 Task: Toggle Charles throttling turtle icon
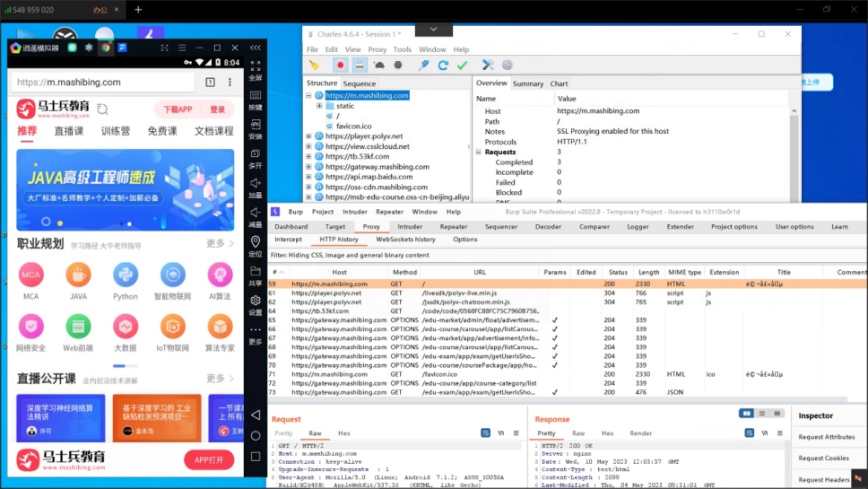pos(379,65)
